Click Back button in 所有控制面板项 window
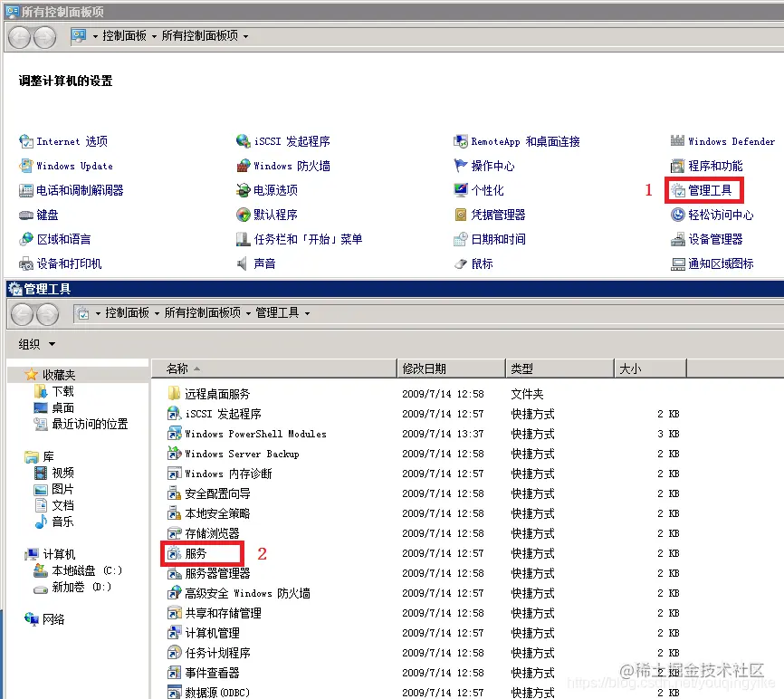784x699 pixels. click(20, 37)
